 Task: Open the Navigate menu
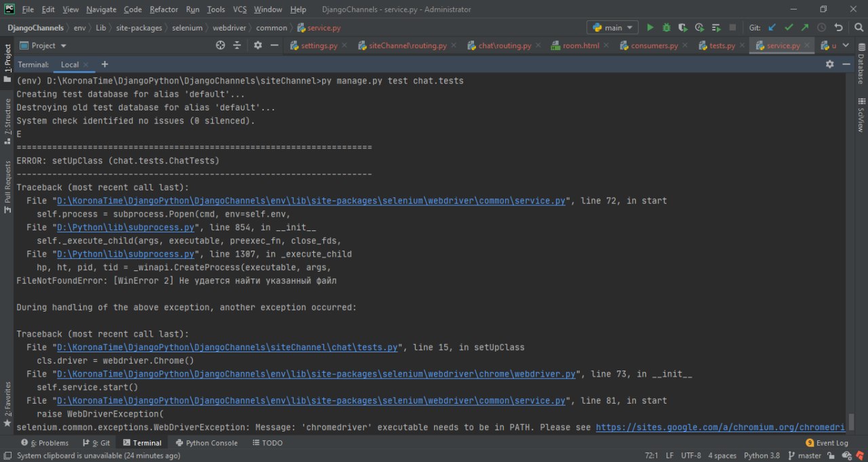(101, 9)
